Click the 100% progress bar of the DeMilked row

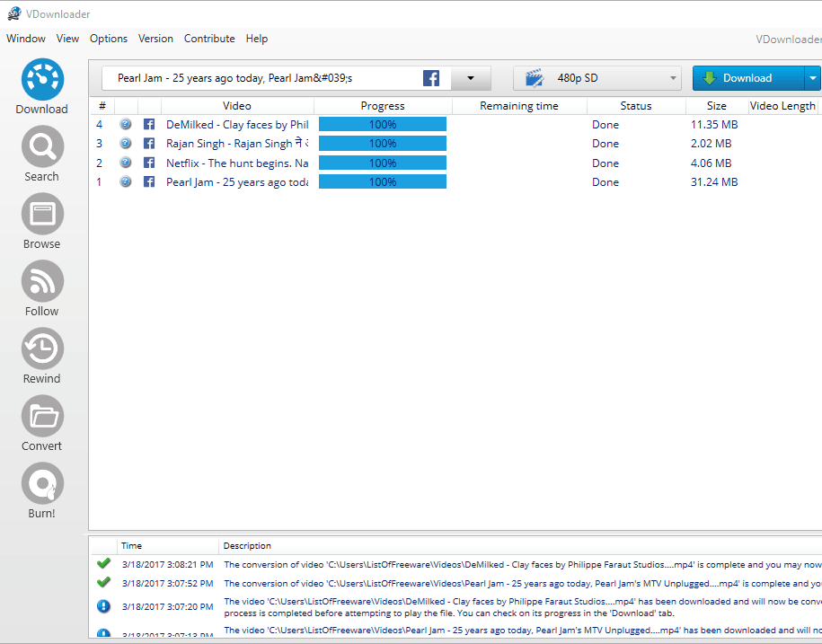[383, 124]
